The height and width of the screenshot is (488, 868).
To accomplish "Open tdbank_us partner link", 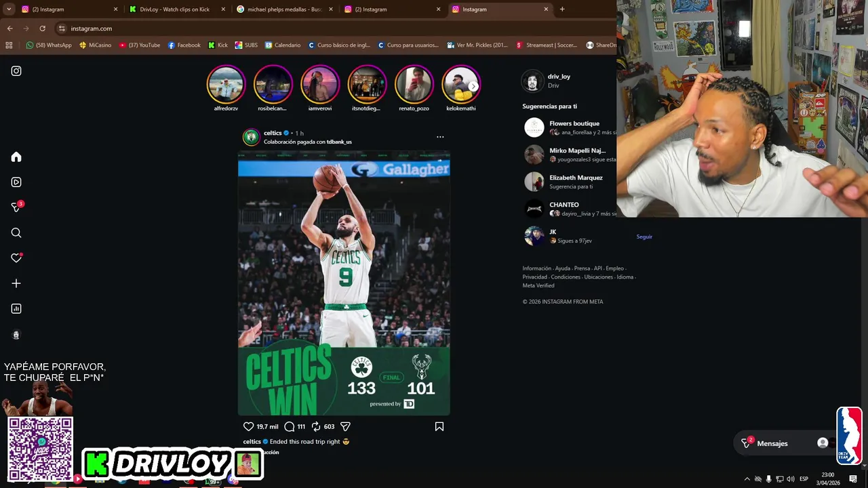I will [x=339, y=142].
